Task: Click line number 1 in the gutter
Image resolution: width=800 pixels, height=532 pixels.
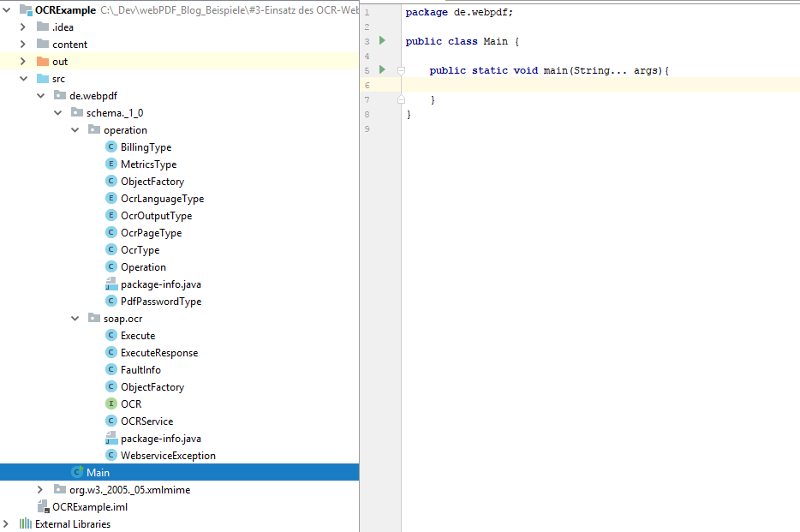Action: click(x=367, y=13)
